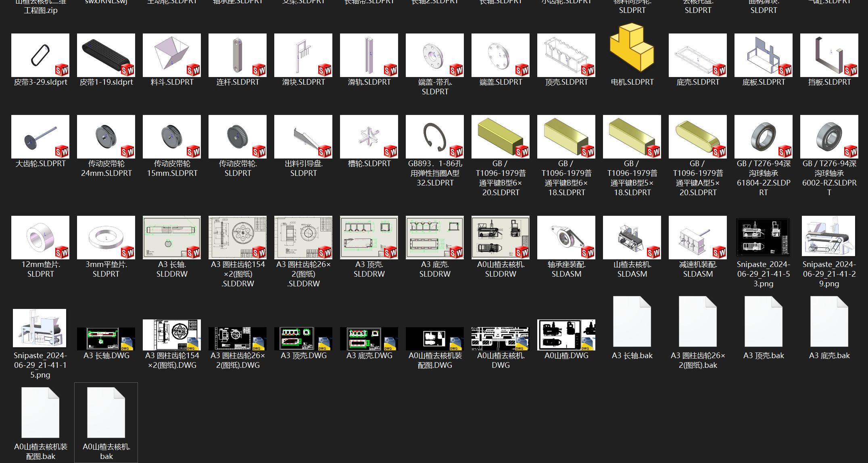Screen dimensions: 868x463
Task: Select the 皮带3-29.sldprt file icon
Action: [x=40, y=55]
